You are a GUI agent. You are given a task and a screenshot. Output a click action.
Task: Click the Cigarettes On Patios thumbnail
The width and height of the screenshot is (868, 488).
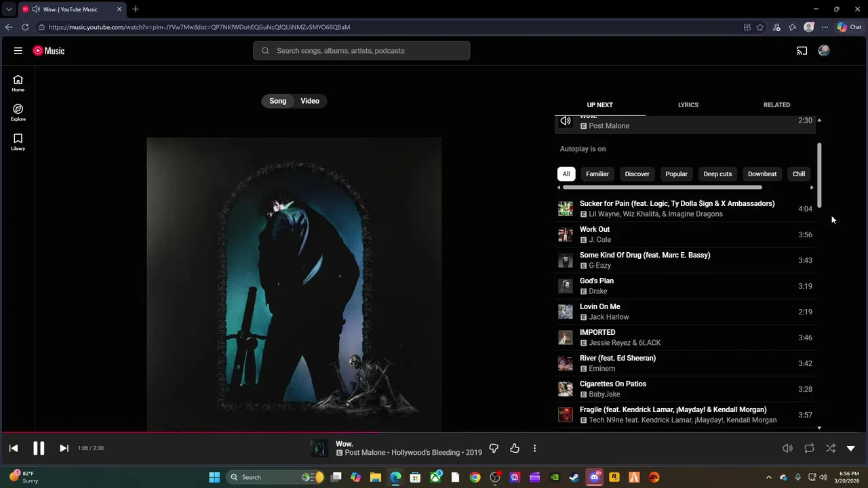[566, 389]
